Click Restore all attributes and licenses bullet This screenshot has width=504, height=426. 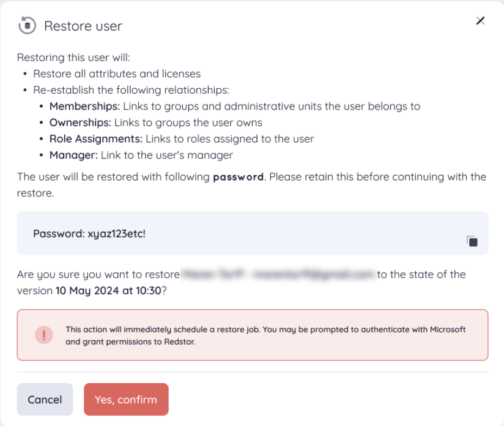(117, 73)
